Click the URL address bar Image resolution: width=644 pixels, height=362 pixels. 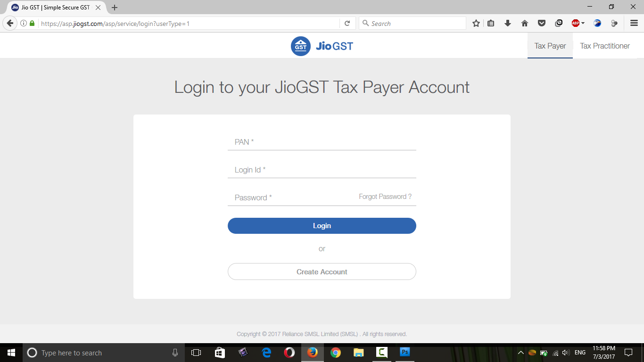pos(189,23)
